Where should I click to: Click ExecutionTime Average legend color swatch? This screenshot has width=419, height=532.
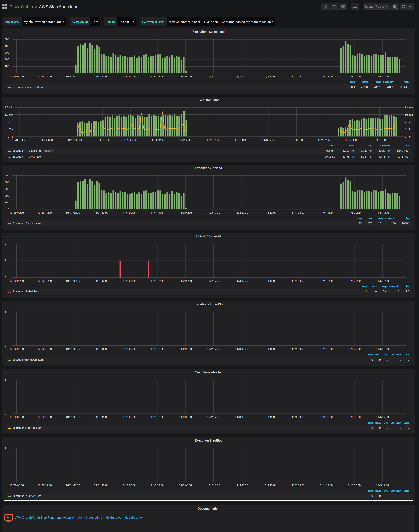coord(9,157)
